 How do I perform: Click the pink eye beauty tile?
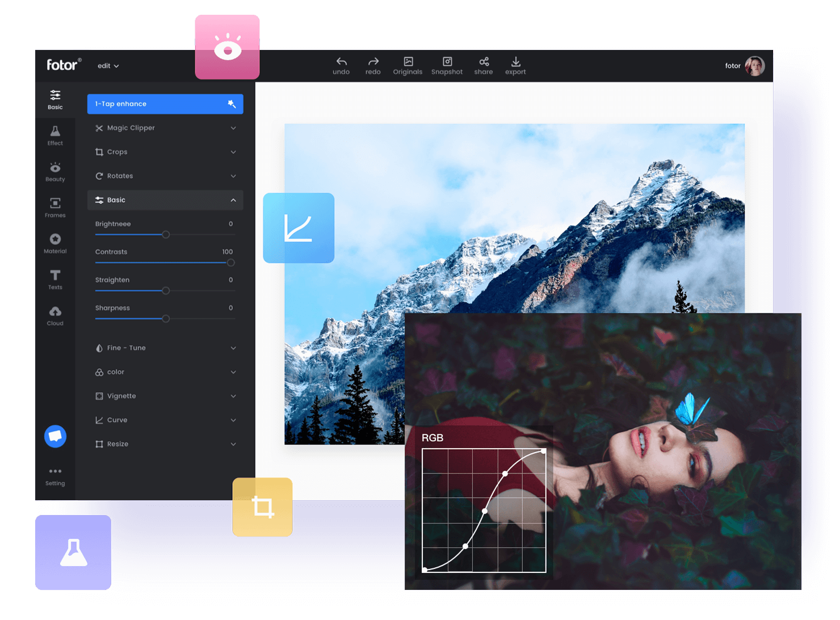228,47
